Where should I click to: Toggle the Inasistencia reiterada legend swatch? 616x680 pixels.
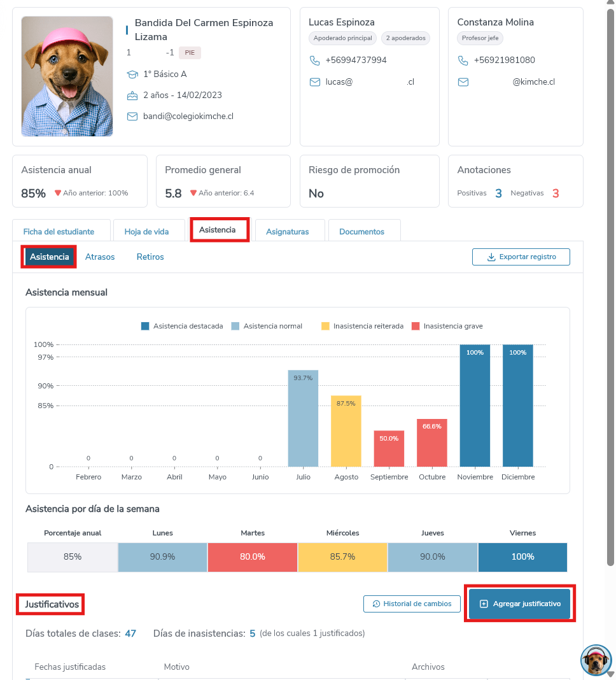(325, 326)
